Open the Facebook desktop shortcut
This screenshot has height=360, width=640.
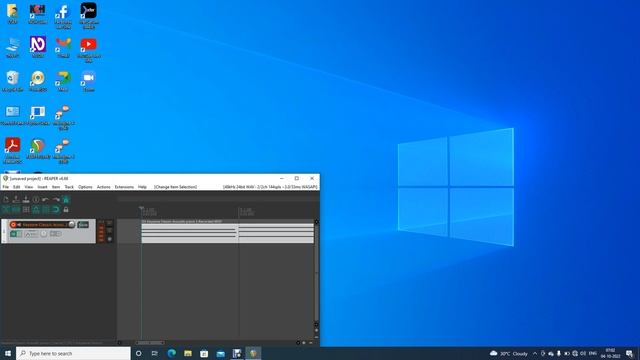pos(63,16)
